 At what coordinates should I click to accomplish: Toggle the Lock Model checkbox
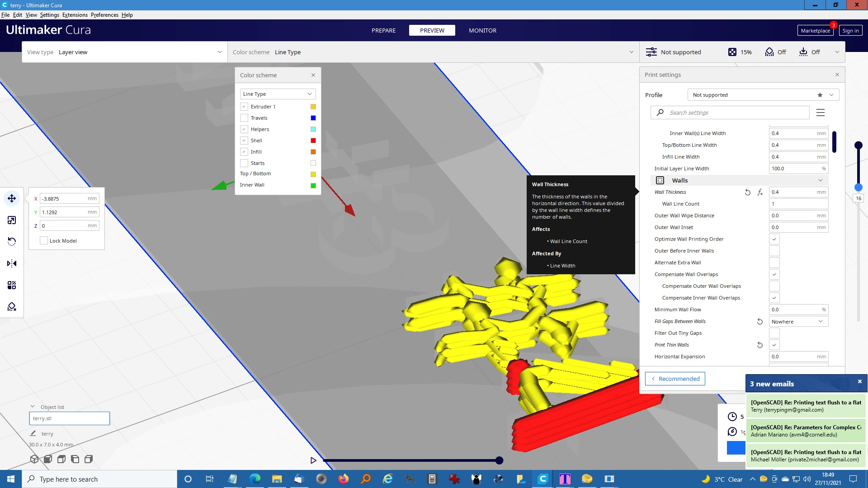[44, 240]
